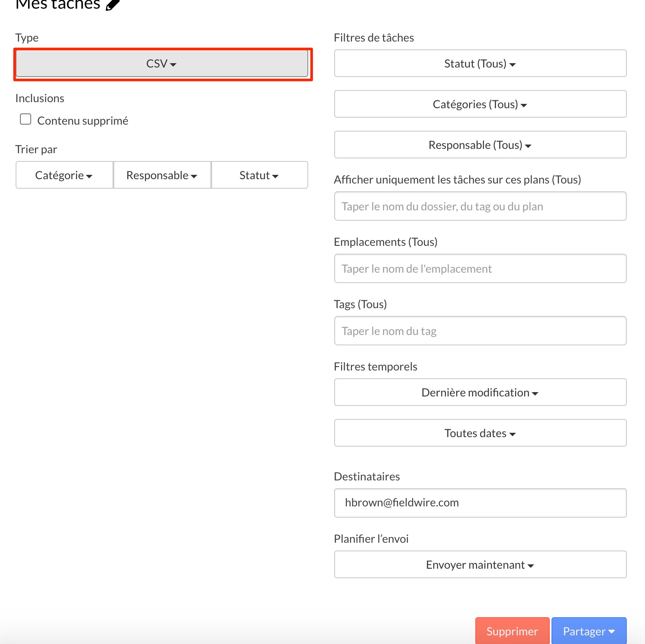645x644 pixels.
Task: Open the Catégorie sort dropdown
Action: click(x=64, y=175)
